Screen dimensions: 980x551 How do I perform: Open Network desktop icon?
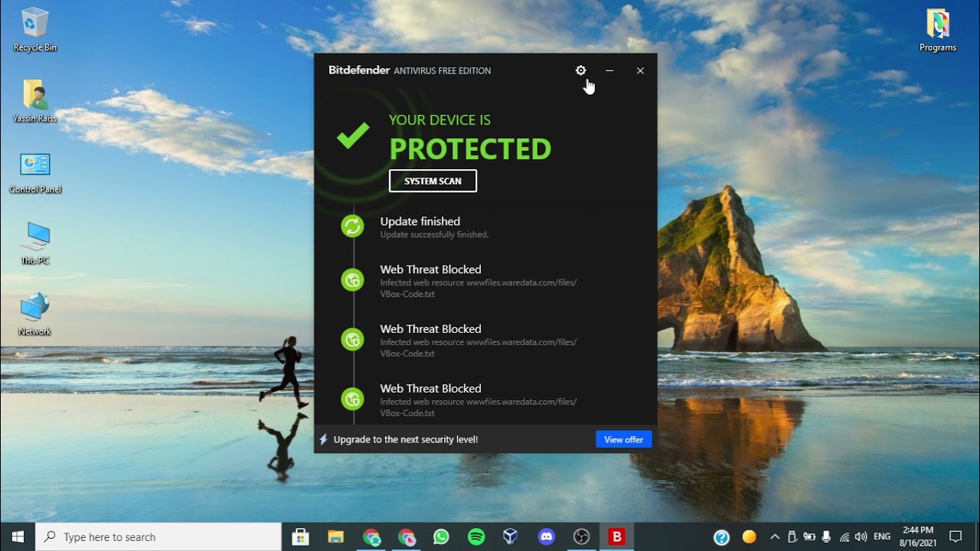click(35, 315)
